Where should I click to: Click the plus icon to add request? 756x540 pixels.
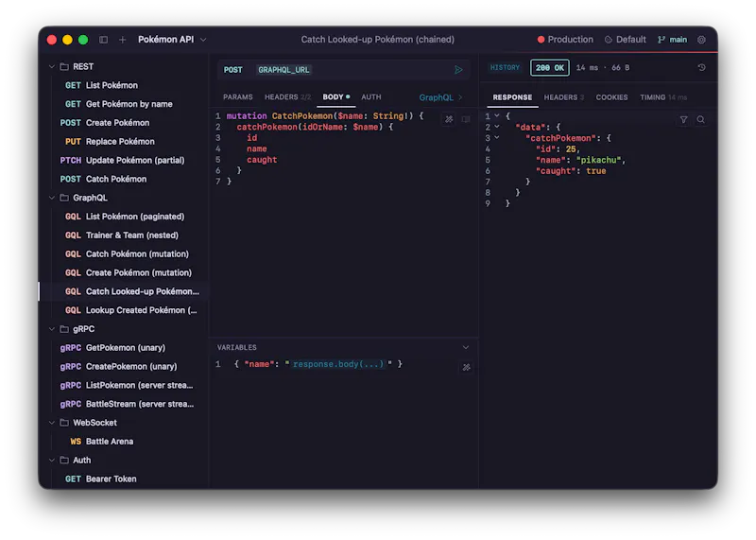tap(123, 40)
